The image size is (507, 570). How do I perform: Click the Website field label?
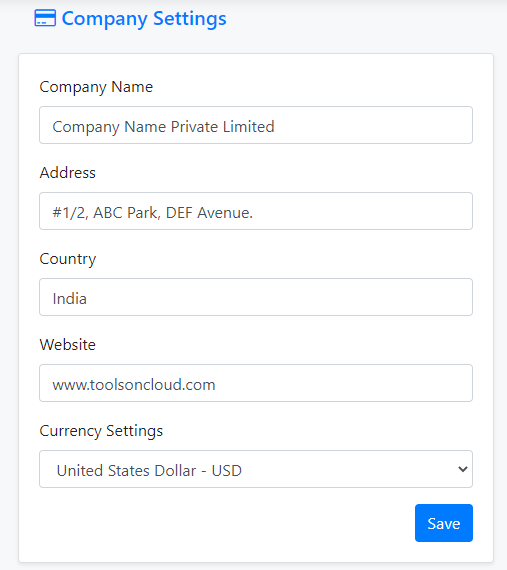pyautogui.click(x=68, y=345)
